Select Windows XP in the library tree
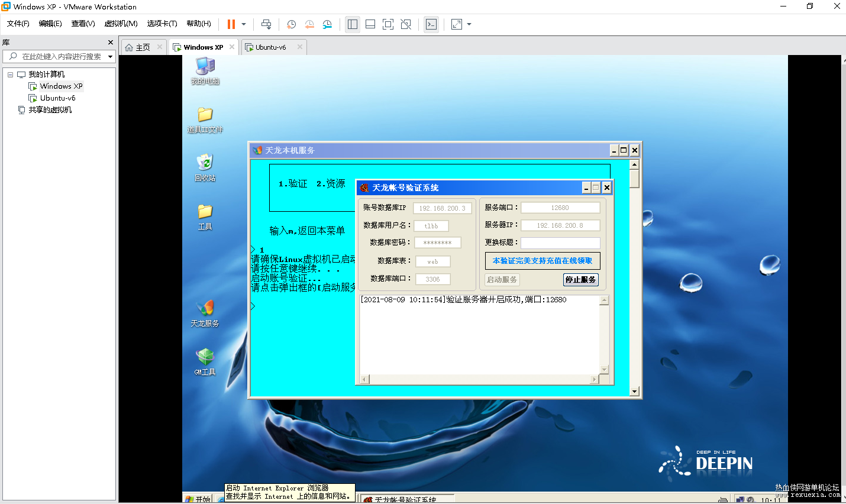 tap(62, 86)
